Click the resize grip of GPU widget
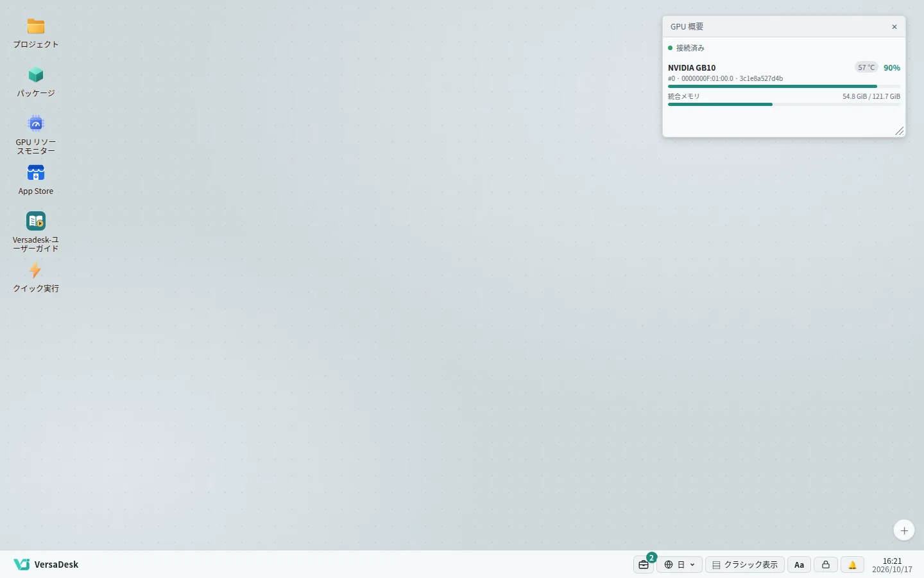924x578 pixels. point(900,131)
